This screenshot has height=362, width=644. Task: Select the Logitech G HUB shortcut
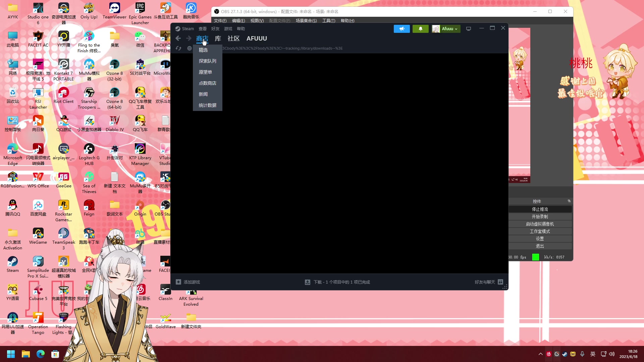pyautogui.click(x=89, y=155)
